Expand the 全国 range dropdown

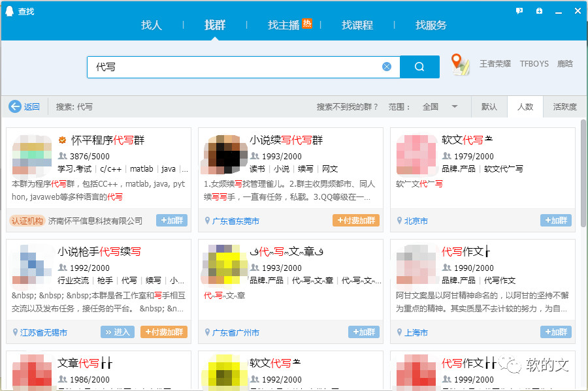coord(440,107)
